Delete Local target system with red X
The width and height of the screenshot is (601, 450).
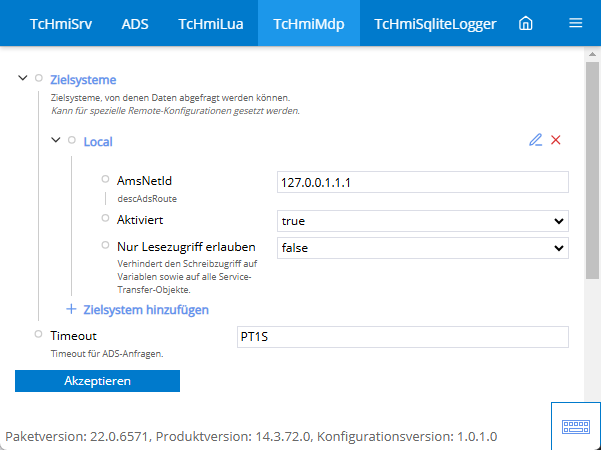click(x=556, y=140)
